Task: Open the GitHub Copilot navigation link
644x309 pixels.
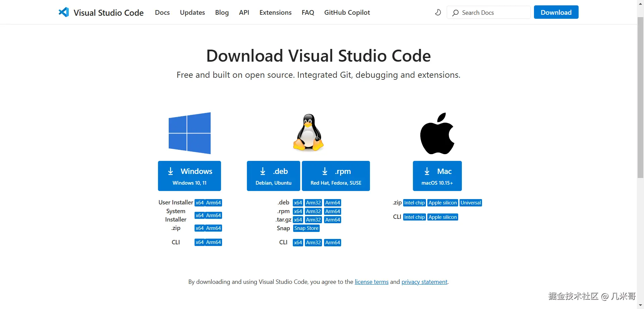Action: point(347,12)
